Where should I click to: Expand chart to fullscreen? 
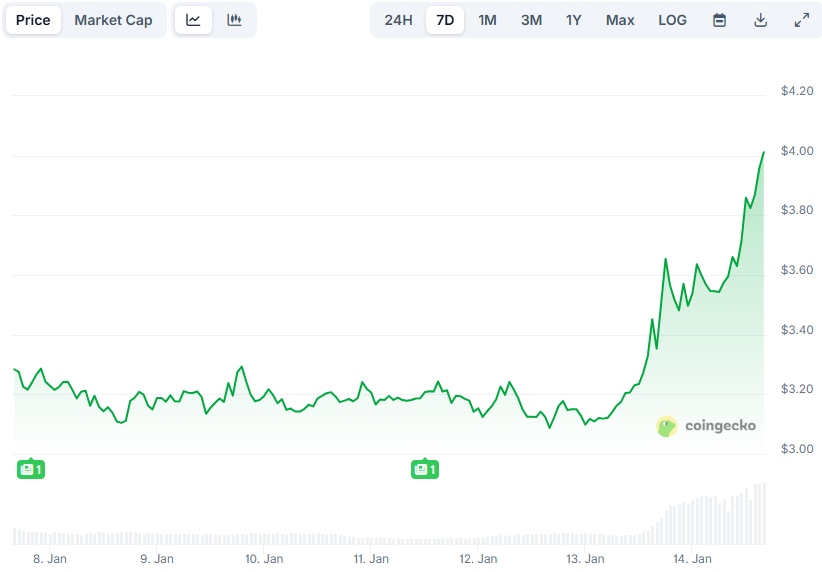point(801,20)
